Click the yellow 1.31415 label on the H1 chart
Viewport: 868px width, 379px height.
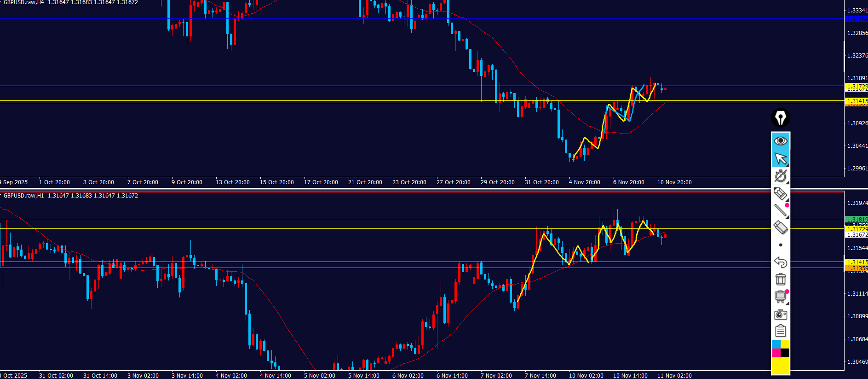coord(857,262)
